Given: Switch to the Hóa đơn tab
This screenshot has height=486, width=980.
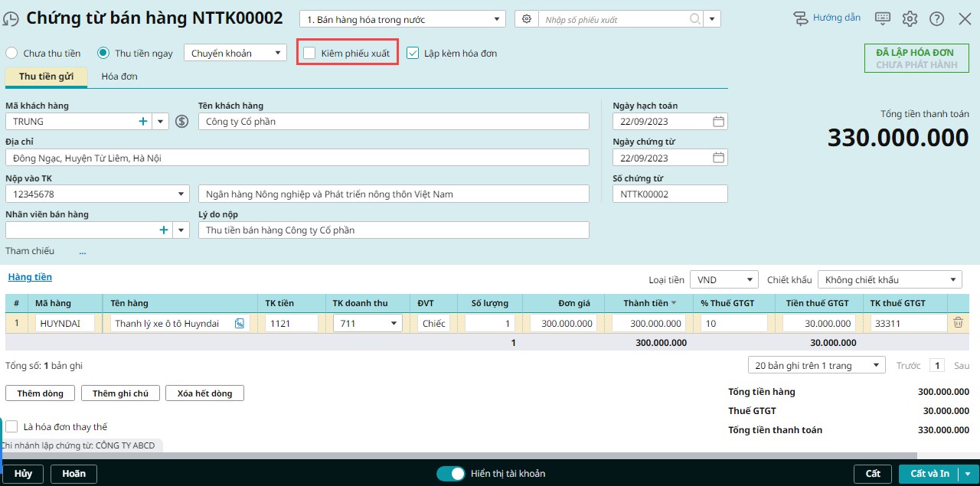Looking at the screenshot, I should tap(119, 76).
